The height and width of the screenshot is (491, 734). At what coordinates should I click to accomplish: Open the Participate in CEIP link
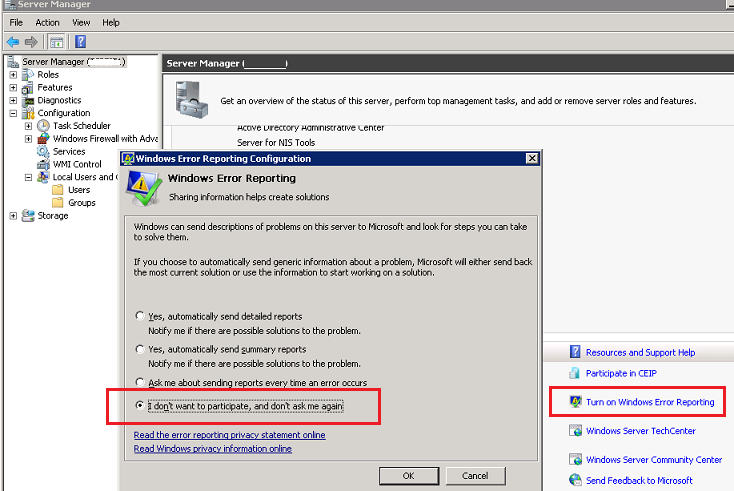[621, 374]
